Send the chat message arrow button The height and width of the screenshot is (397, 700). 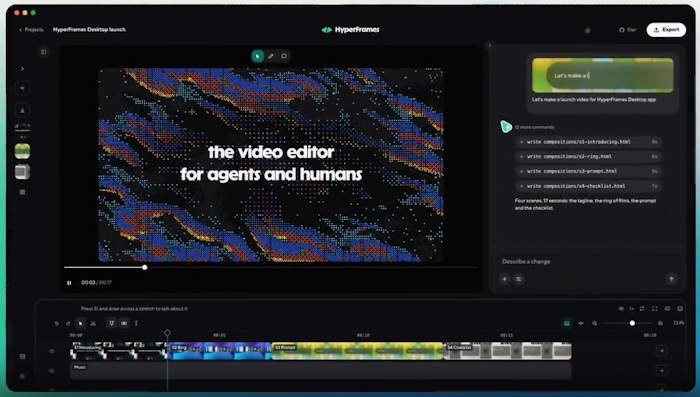click(671, 279)
